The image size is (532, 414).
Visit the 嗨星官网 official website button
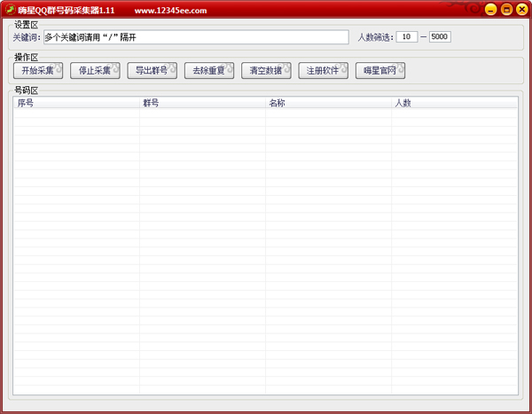pos(379,71)
